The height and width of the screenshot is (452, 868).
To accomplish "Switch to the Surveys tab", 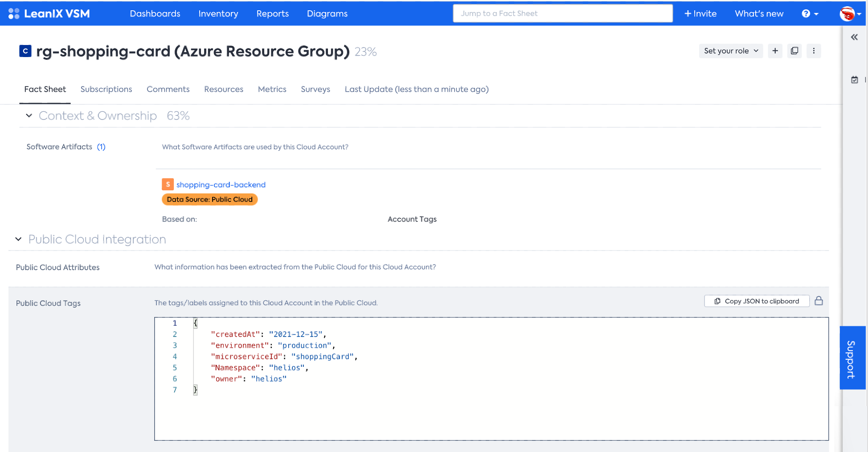I will pyautogui.click(x=315, y=89).
